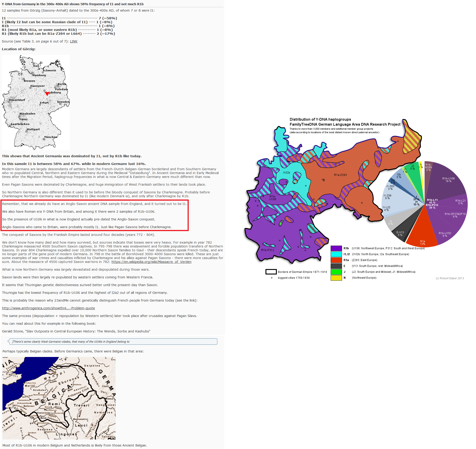The width and height of the screenshot is (476, 449).
Task: Click the yellow N legend swatch
Action: click(x=336, y=278)
